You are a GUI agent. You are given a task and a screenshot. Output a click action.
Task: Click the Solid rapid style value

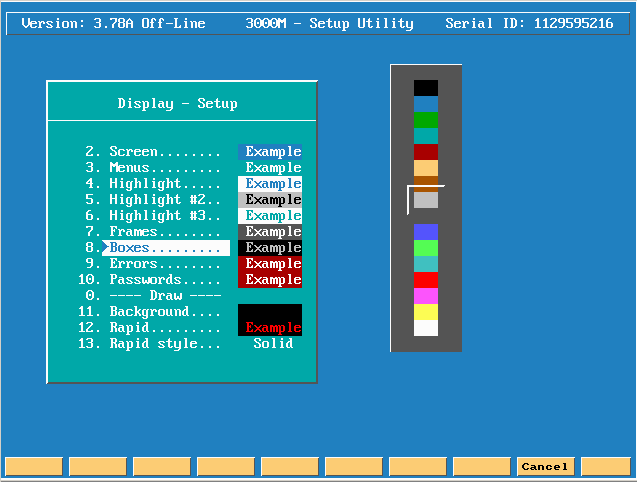[x=273, y=344]
